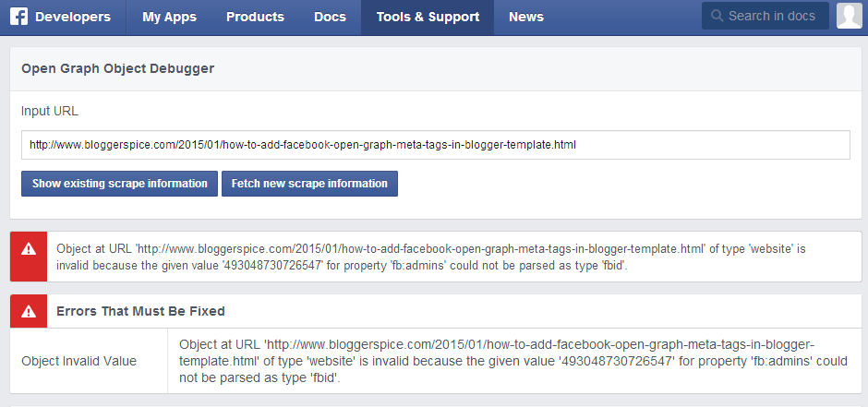Viewport: 868px width, 407px height.
Task: Open the Products menu
Action: (255, 18)
